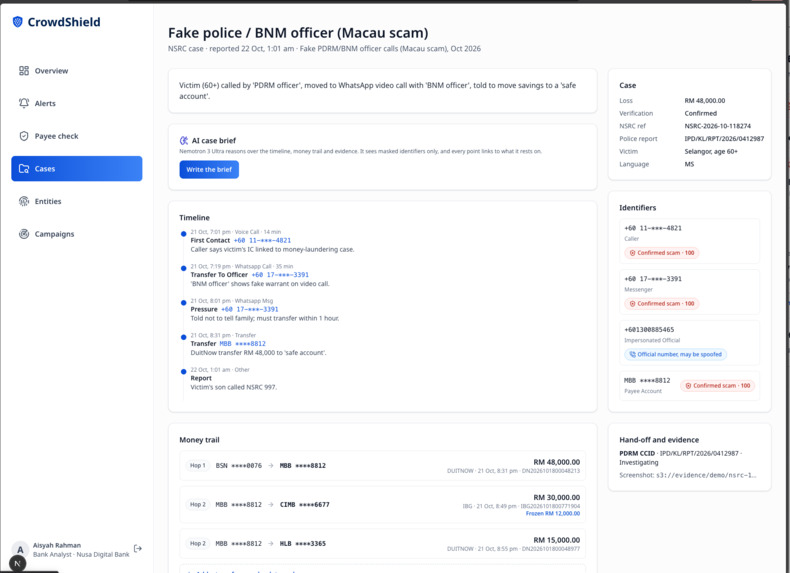Click the Verification value Confirmed
790x573 pixels.
(700, 113)
